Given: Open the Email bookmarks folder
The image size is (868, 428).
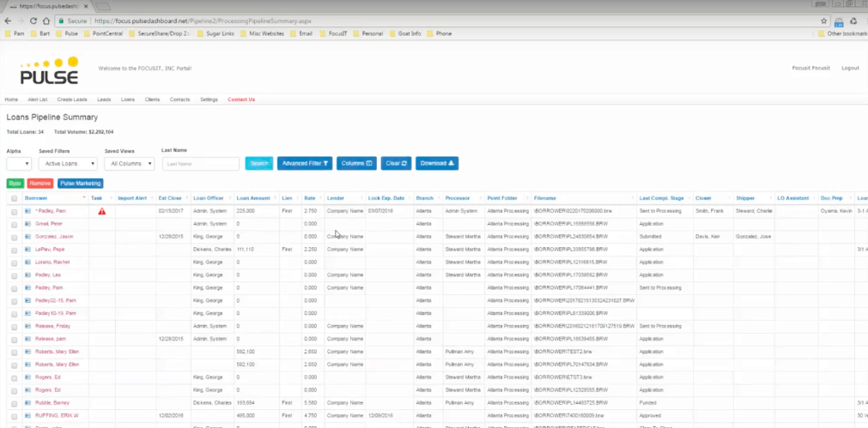Looking at the screenshot, I should [301, 33].
